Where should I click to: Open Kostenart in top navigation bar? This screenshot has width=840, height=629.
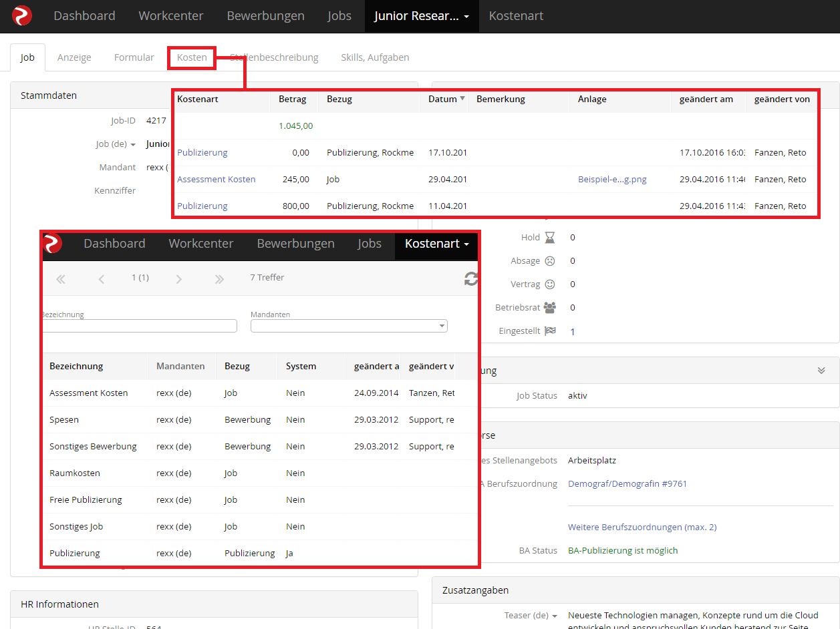point(516,16)
